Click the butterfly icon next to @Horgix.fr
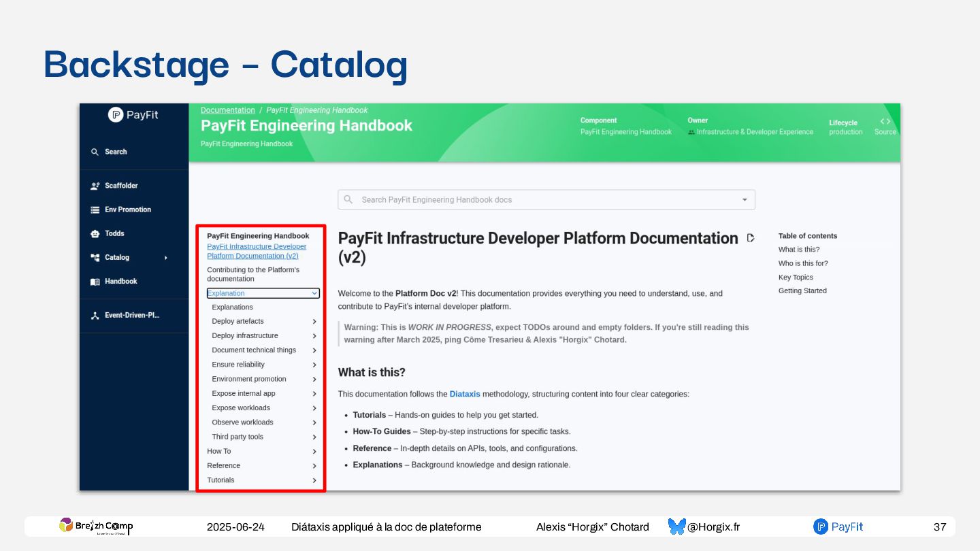980x551 pixels. tap(676, 527)
